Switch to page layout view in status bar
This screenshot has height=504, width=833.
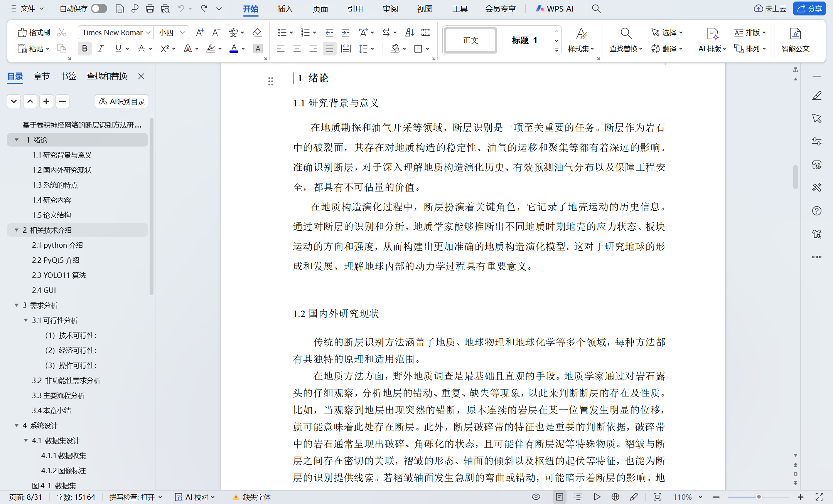pos(560,497)
